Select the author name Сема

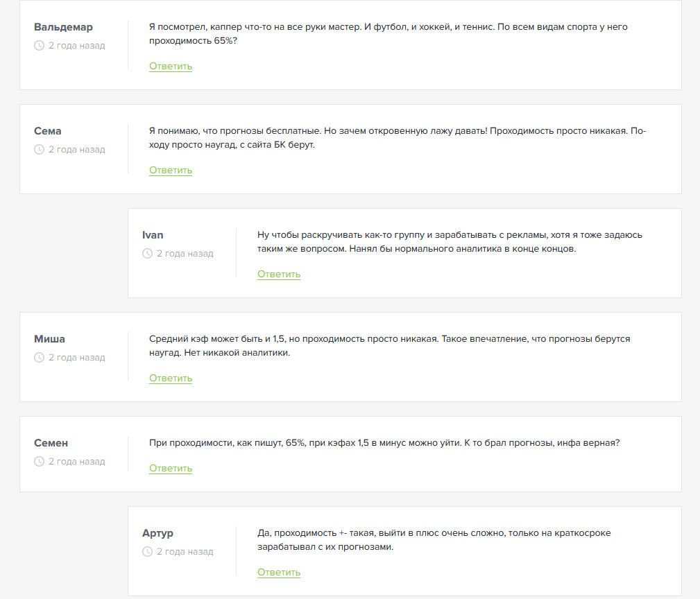click(48, 131)
